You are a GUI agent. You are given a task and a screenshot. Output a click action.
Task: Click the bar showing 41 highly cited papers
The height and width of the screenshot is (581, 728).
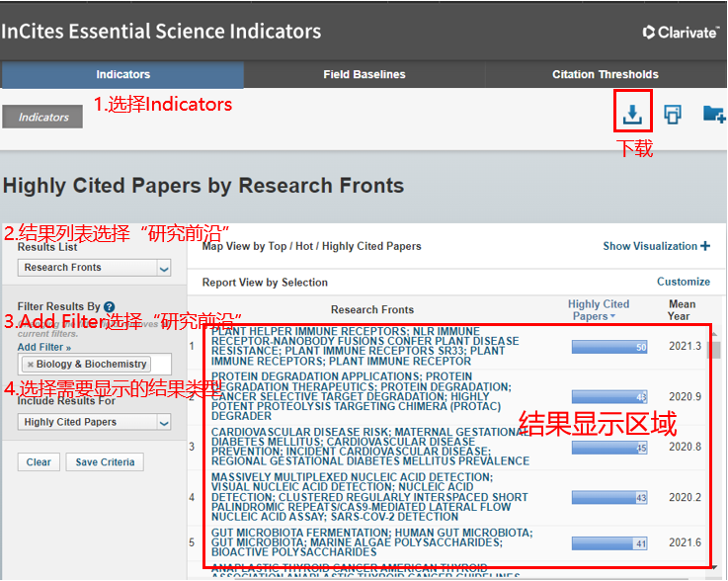(609, 542)
